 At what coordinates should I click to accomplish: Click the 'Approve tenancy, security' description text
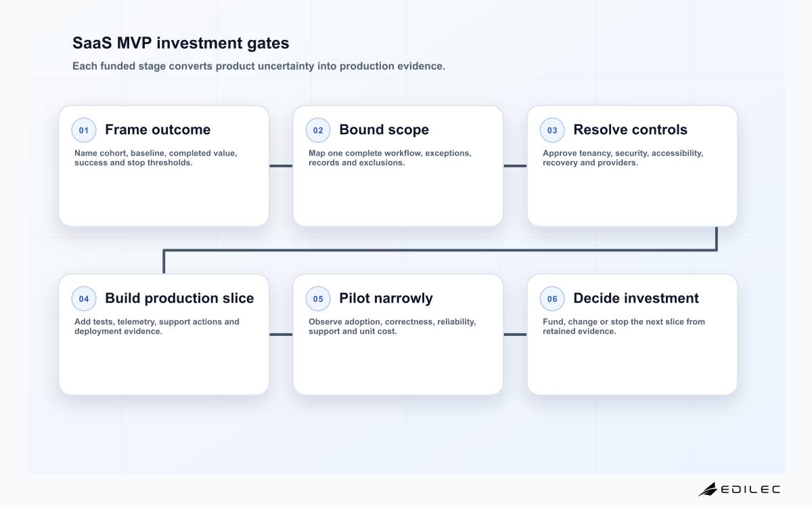point(623,158)
